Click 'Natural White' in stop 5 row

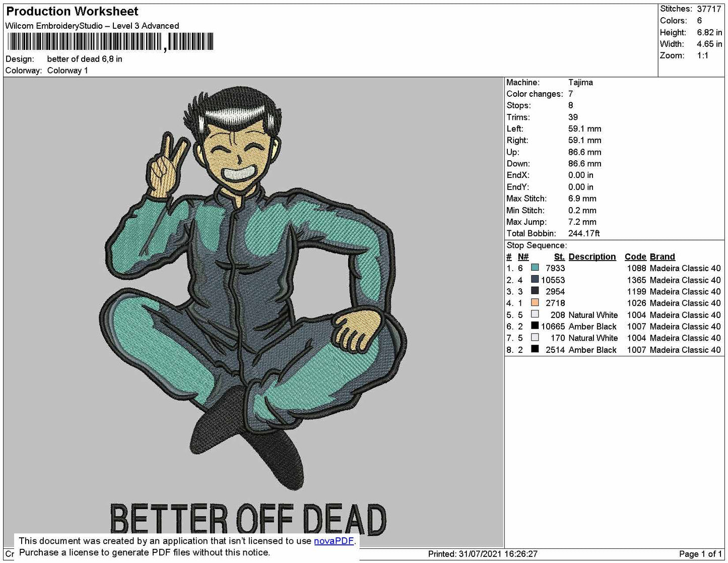tap(593, 315)
